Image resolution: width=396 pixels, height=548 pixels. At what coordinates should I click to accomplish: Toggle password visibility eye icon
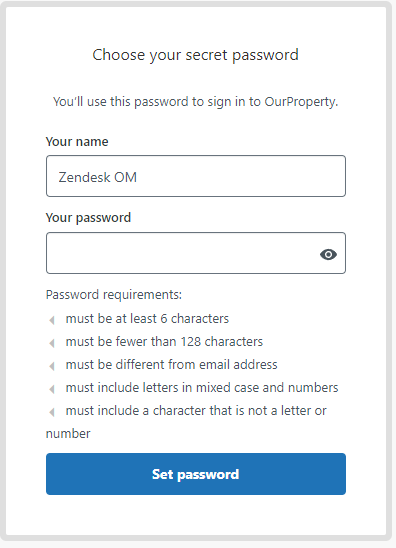pos(328,254)
